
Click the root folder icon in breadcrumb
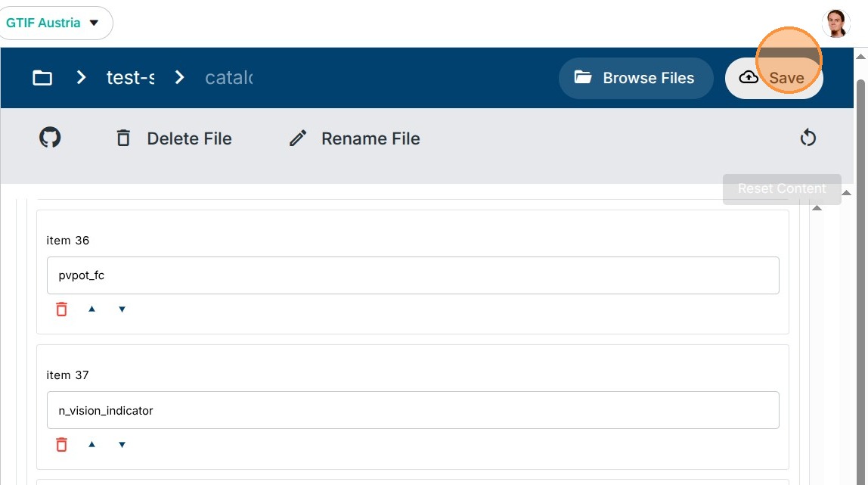[42, 77]
